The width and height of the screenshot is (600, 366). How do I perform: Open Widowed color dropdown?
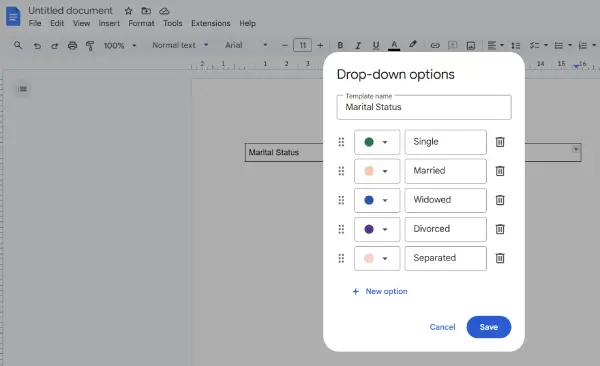click(x=377, y=200)
